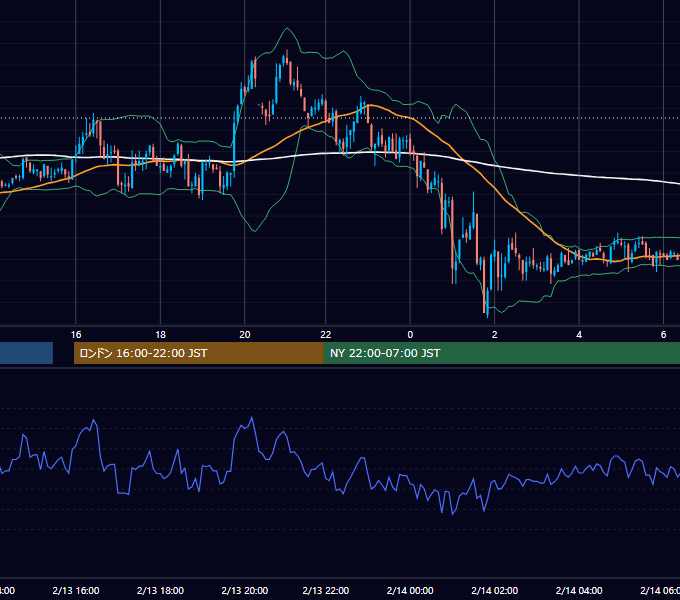Image resolution: width=680 pixels, height=600 pixels.
Task: Select the 2/14 04:00 time axis label
Action: pyautogui.click(x=579, y=590)
